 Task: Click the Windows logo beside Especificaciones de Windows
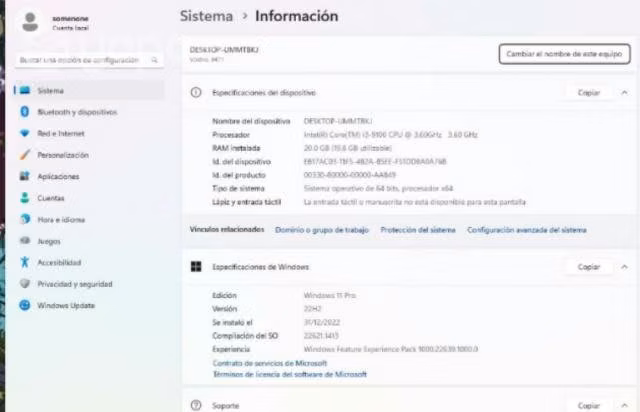pos(196,267)
